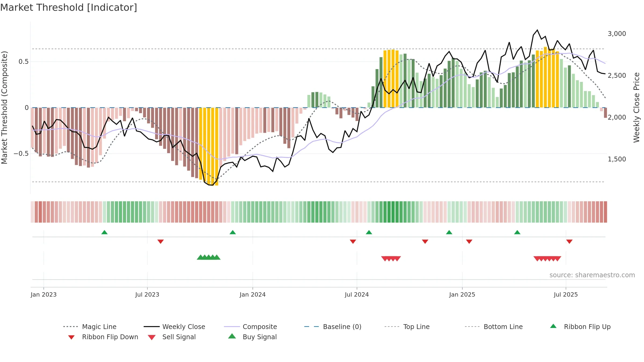Viewport: 644px width, 362px height.
Task: Click the green Buy Signal cluster in late 2023
Action: pyautogui.click(x=208, y=257)
